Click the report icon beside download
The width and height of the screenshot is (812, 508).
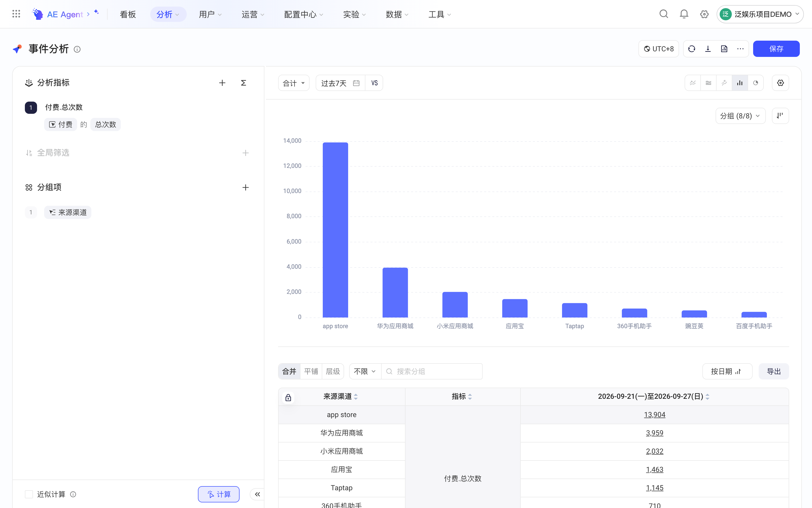pyautogui.click(x=724, y=49)
